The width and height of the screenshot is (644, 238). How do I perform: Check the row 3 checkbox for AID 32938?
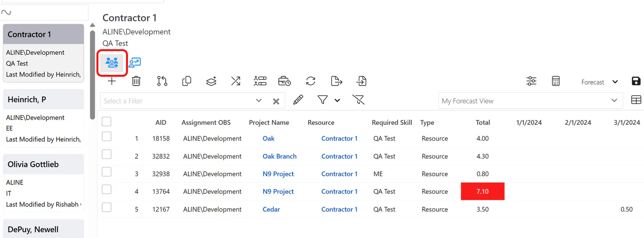(x=107, y=172)
